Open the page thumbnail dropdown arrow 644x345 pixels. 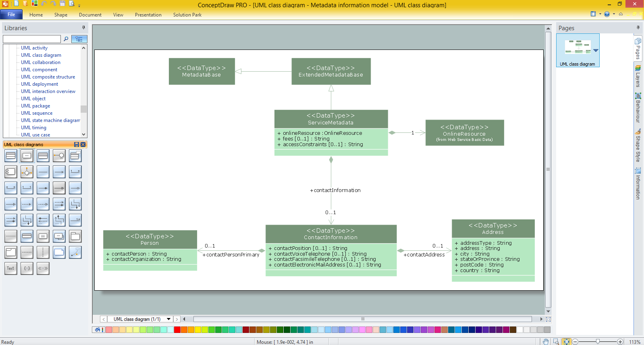pyautogui.click(x=596, y=51)
